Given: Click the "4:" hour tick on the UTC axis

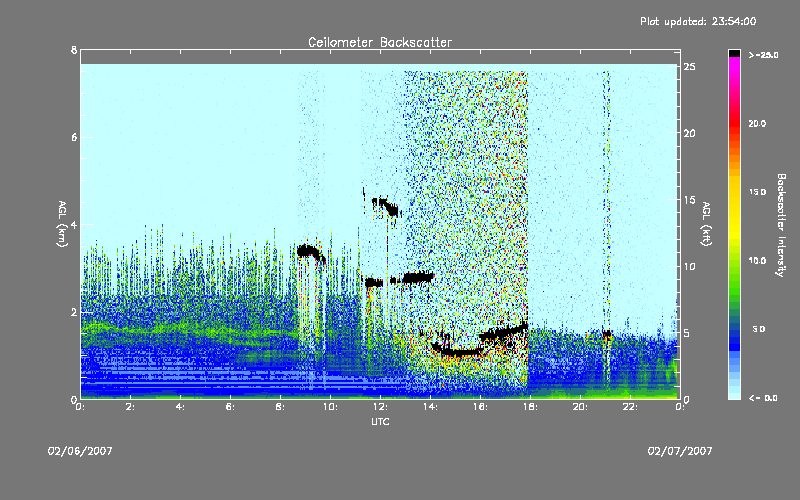Looking at the screenshot, I should point(181,407).
